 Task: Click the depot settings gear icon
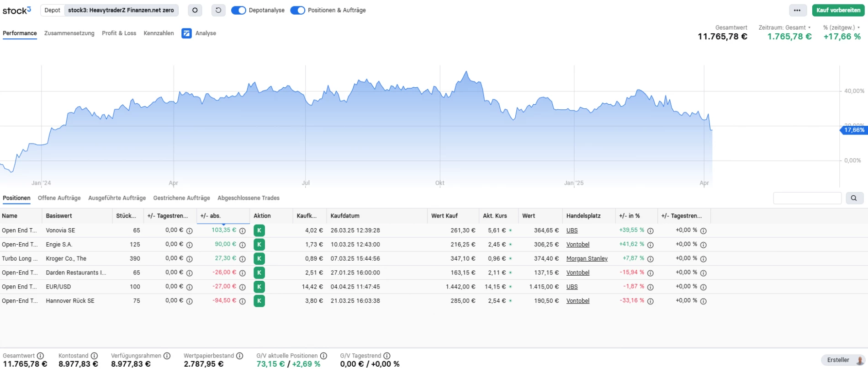(195, 10)
